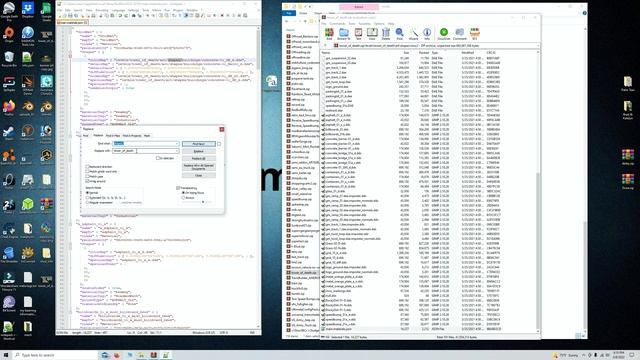The height and width of the screenshot is (360, 640).
Task: Click in the Replace with input field
Action: click(146, 151)
